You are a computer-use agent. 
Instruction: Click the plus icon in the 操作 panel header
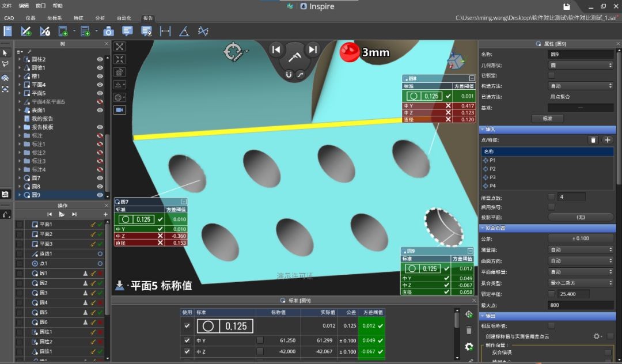105,214
